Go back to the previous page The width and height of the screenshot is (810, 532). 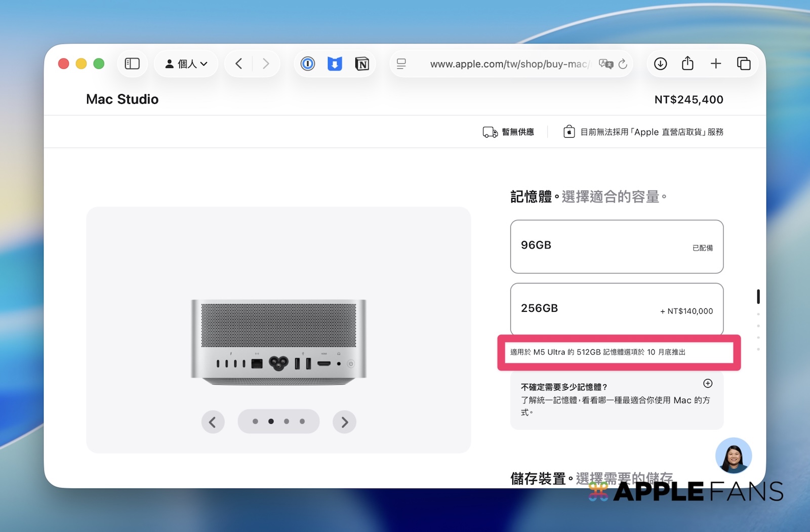click(x=239, y=64)
